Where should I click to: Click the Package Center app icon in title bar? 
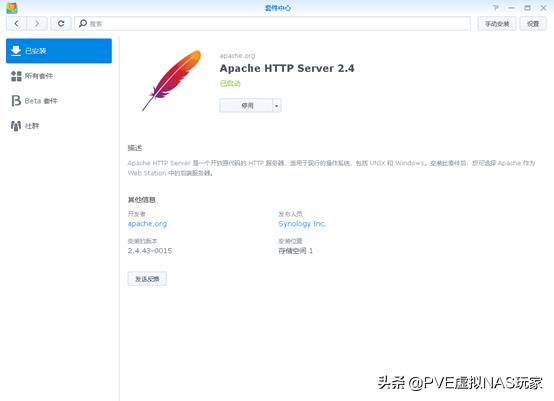point(12,8)
